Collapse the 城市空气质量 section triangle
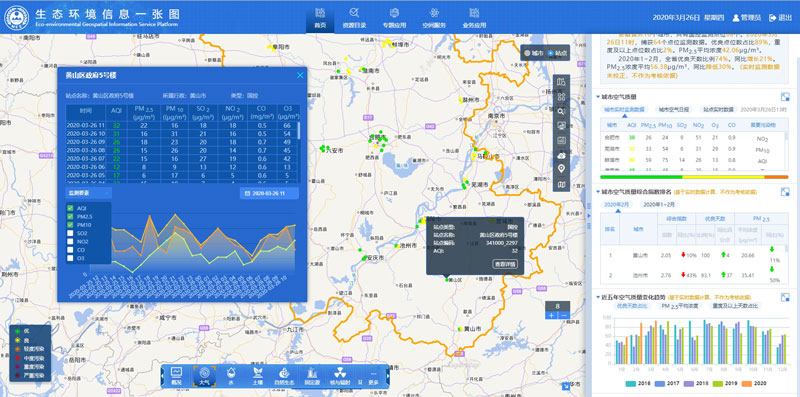 [x=598, y=96]
